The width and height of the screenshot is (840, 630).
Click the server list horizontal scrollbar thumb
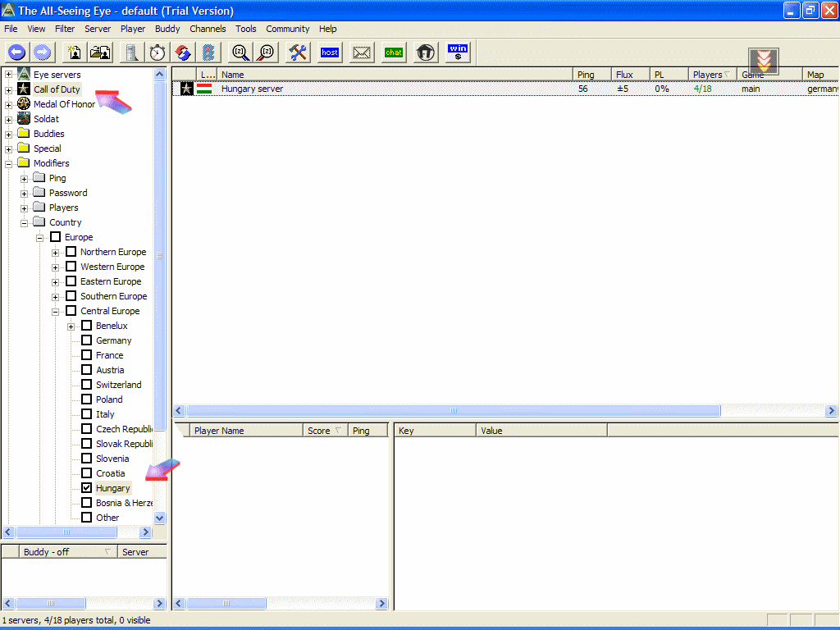tap(453, 411)
